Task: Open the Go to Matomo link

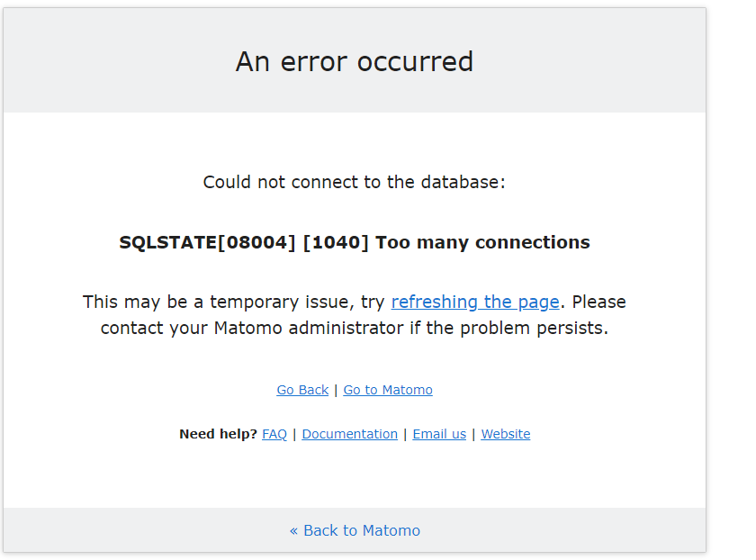Action: 388,390
